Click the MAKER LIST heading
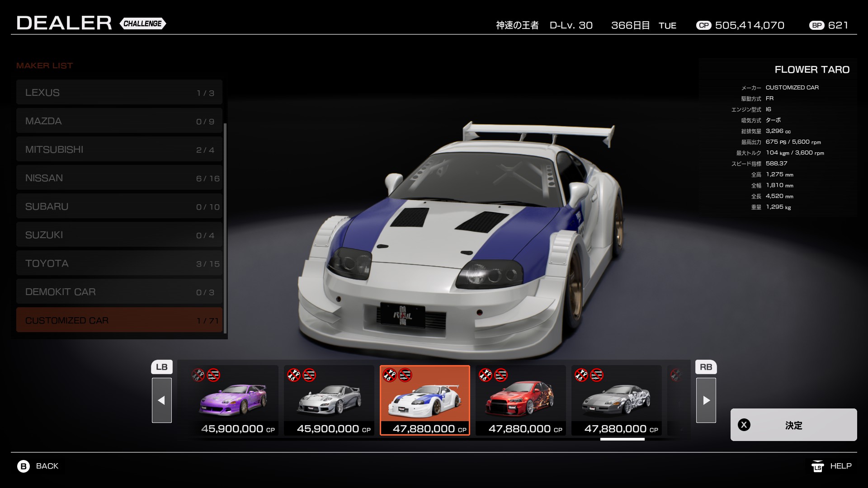 coord(44,66)
